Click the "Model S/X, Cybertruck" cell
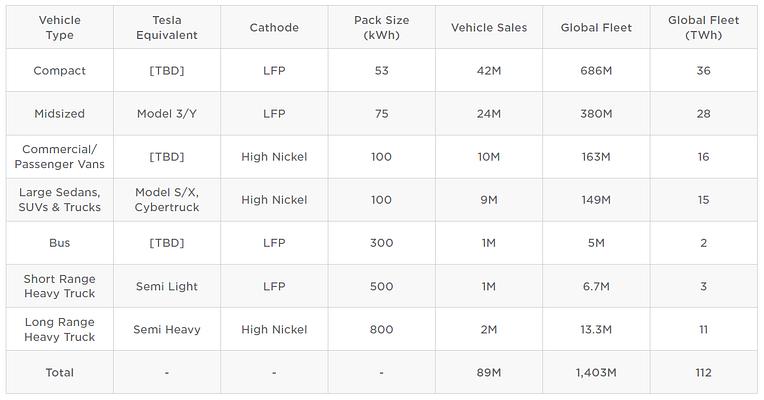The image size is (764, 400). pos(167,200)
